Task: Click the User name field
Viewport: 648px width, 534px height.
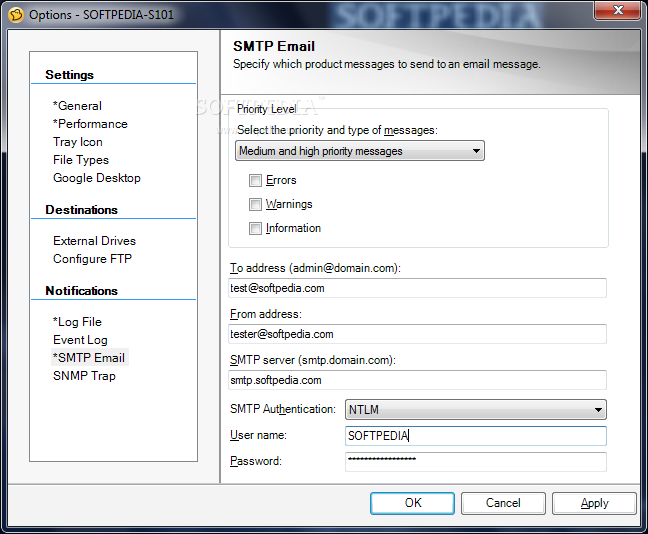Action: [476, 436]
